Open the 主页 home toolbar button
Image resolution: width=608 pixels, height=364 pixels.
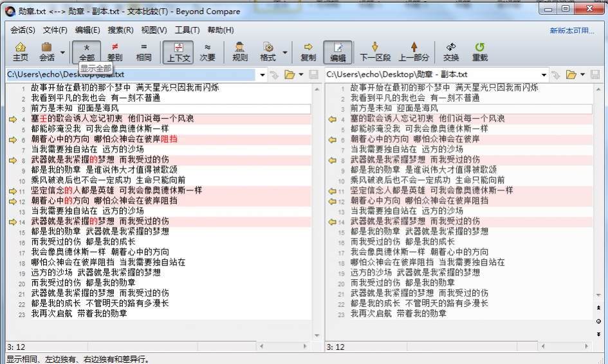21,52
